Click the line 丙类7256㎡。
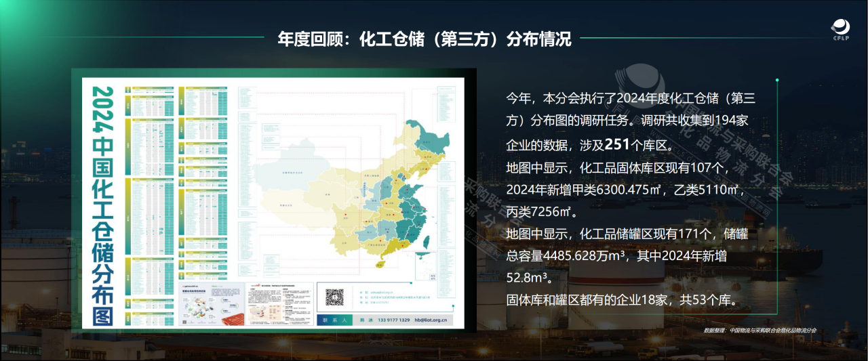 pyautogui.click(x=541, y=212)
